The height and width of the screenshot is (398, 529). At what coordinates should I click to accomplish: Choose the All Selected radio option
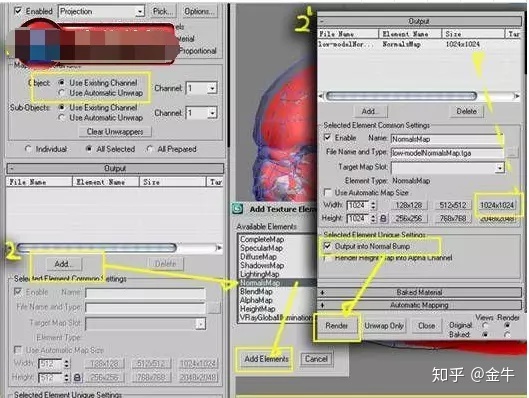89,149
